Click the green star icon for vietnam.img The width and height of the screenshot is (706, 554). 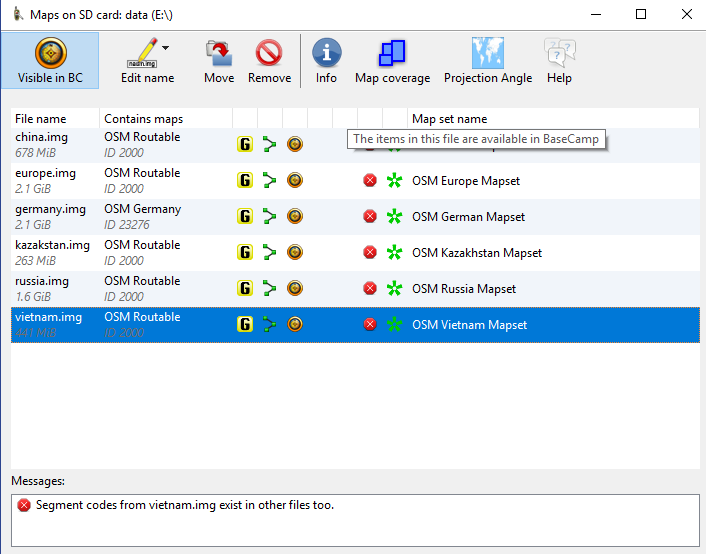pyautogui.click(x=394, y=325)
